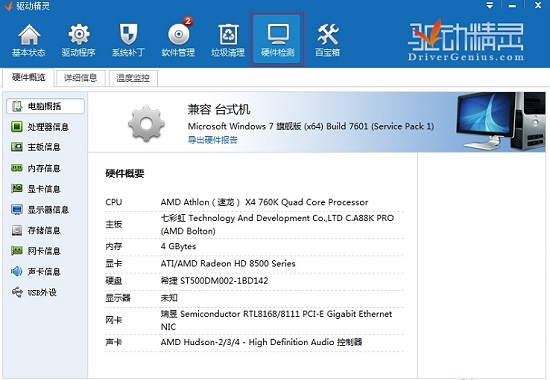Click the 导出硬件报告 link
550x380 pixels.
click(x=213, y=140)
